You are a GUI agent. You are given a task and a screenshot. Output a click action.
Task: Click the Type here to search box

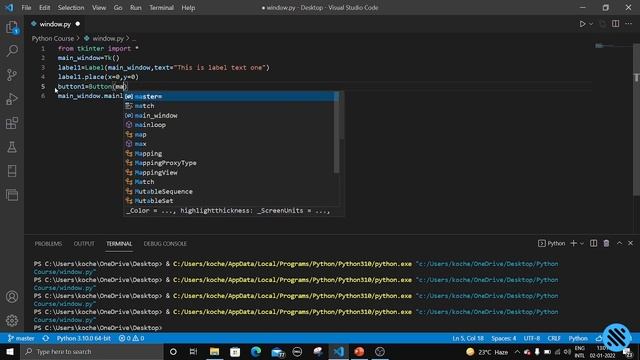point(92,351)
